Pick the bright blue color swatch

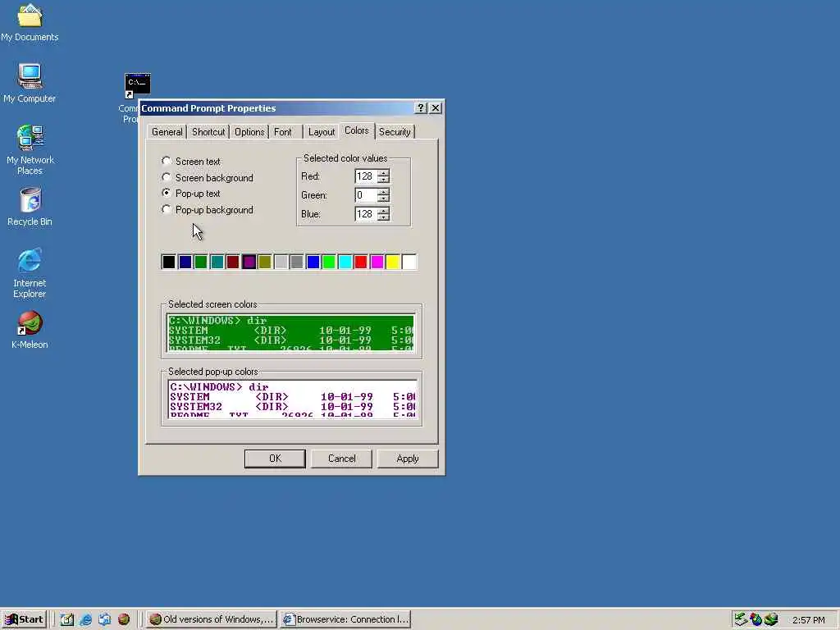click(313, 262)
